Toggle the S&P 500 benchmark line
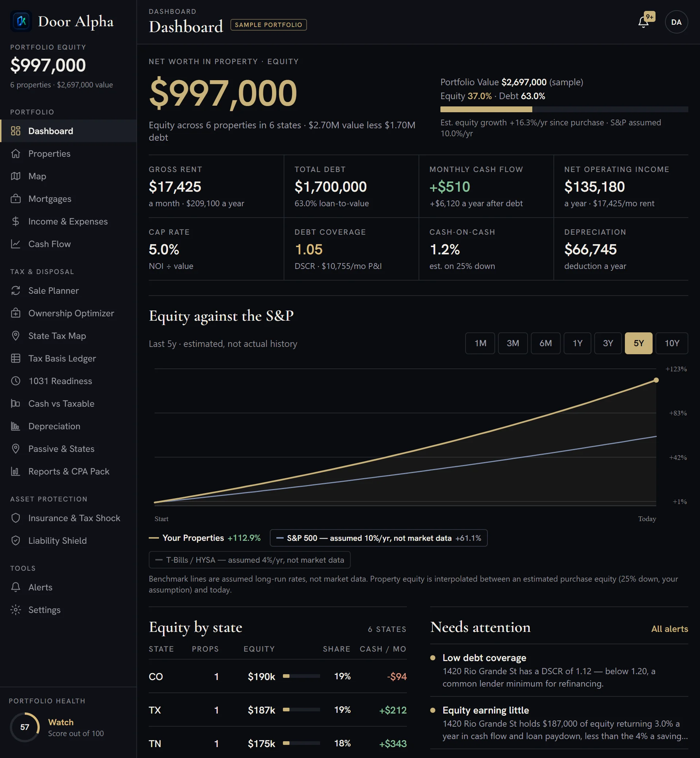 tap(378, 538)
